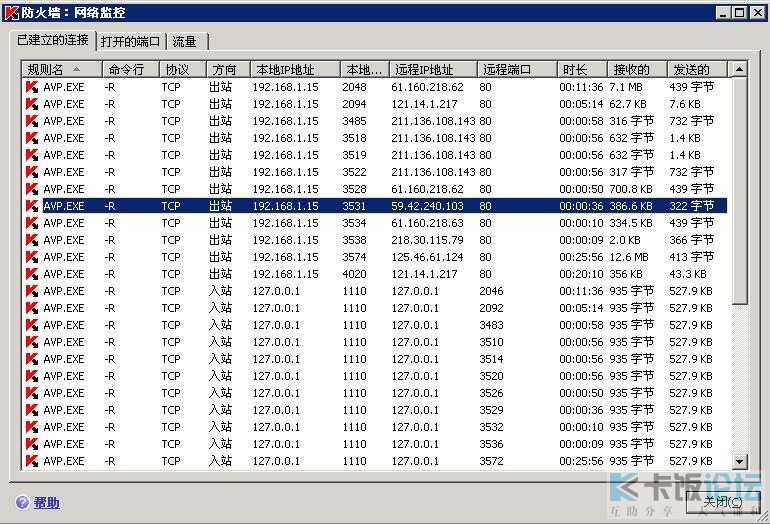Sort by the 时长 column header
Image resolution: width=770 pixels, height=524 pixels.
pos(582,70)
